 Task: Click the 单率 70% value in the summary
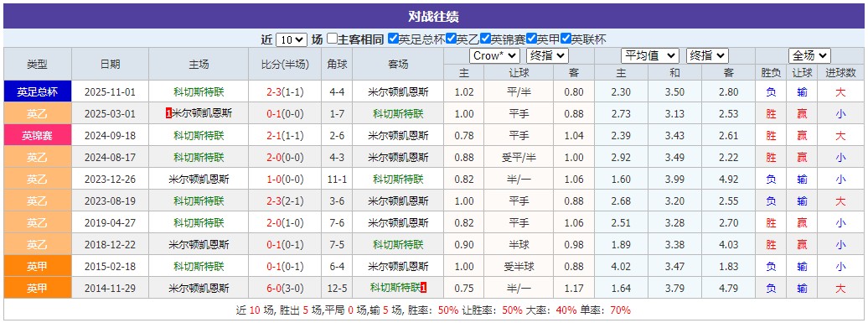[x=620, y=310]
